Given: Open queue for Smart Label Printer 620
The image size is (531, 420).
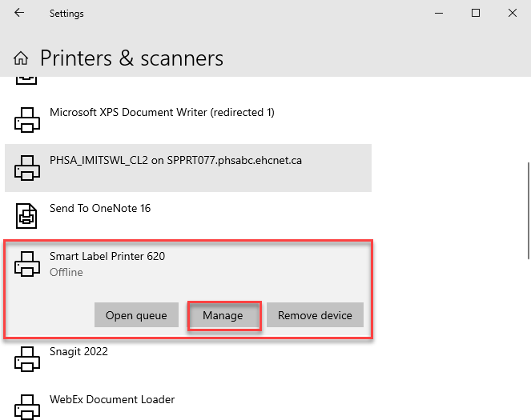Looking at the screenshot, I should pos(136,315).
